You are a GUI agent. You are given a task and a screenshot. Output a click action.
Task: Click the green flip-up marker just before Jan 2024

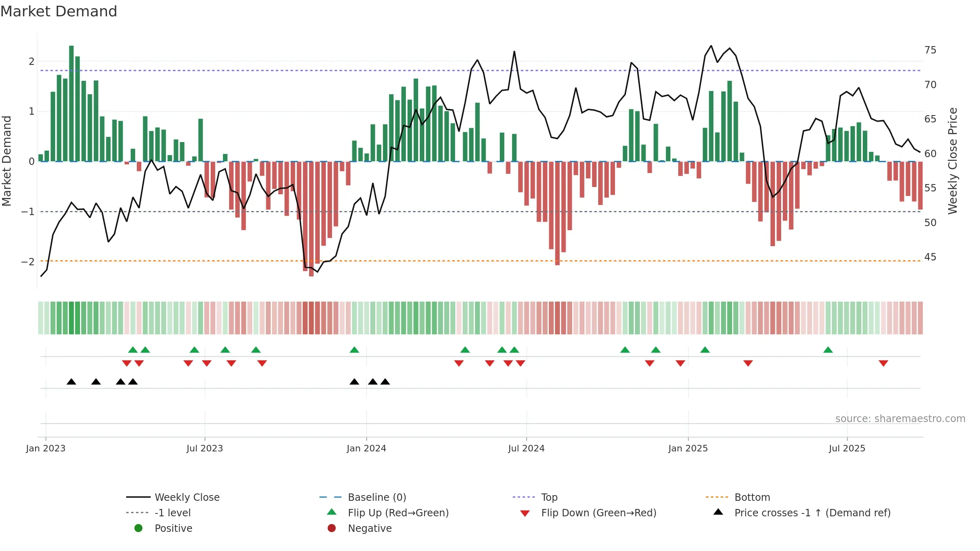pyautogui.click(x=354, y=350)
